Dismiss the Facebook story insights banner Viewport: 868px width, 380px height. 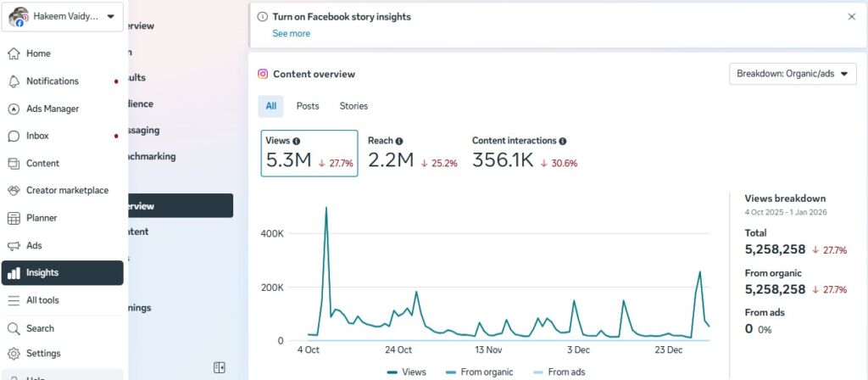pos(852,16)
